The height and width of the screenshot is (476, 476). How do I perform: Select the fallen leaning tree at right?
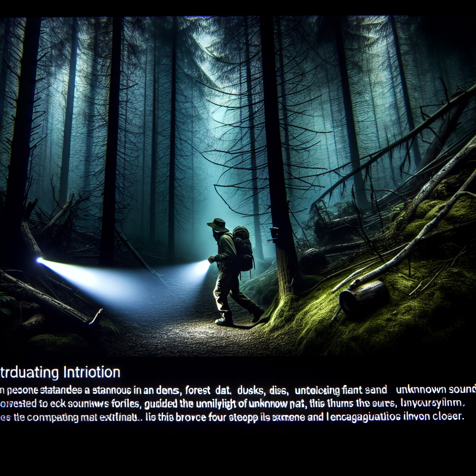coord(400,135)
